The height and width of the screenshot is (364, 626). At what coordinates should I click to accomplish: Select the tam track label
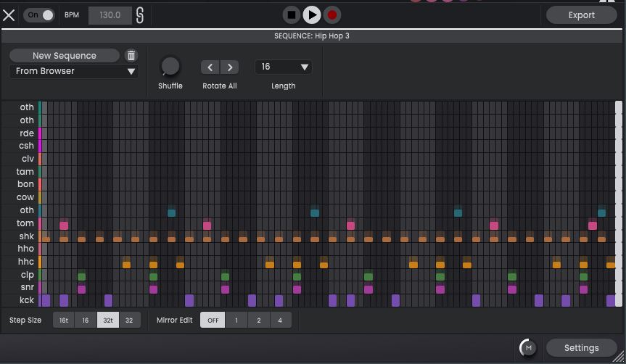tap(25, 172)
